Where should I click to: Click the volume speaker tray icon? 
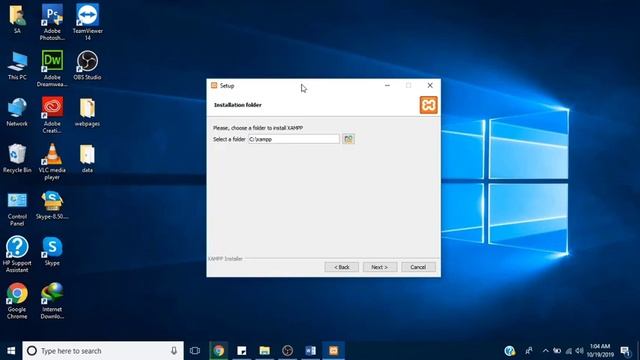[580, 351]
